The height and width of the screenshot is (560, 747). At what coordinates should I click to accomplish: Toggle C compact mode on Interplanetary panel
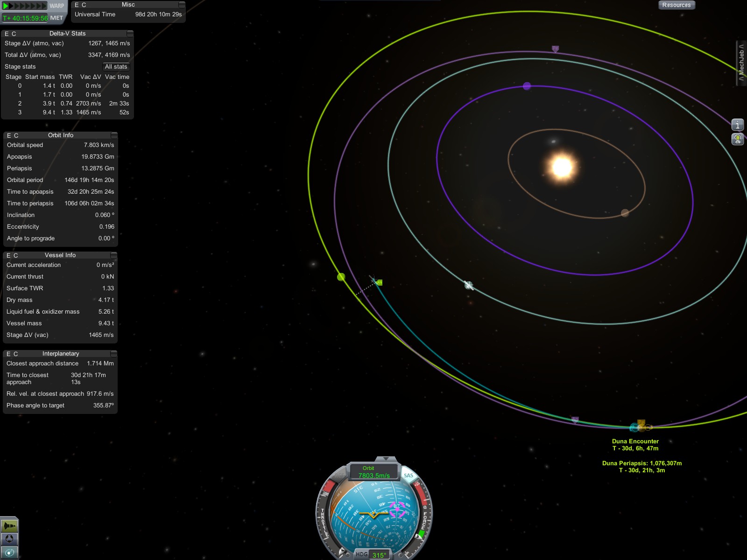point(16,354)
